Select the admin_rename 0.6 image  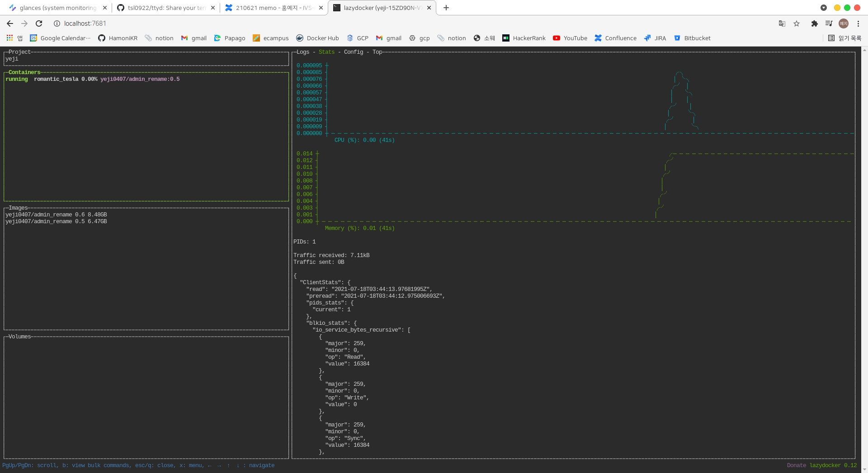tap(56, 215)
